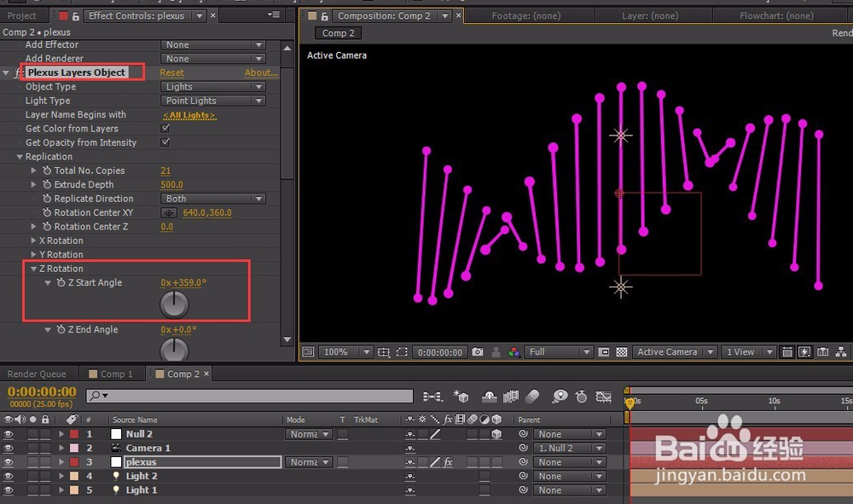
Task: Click the About... link
Action: click(261, 72)
